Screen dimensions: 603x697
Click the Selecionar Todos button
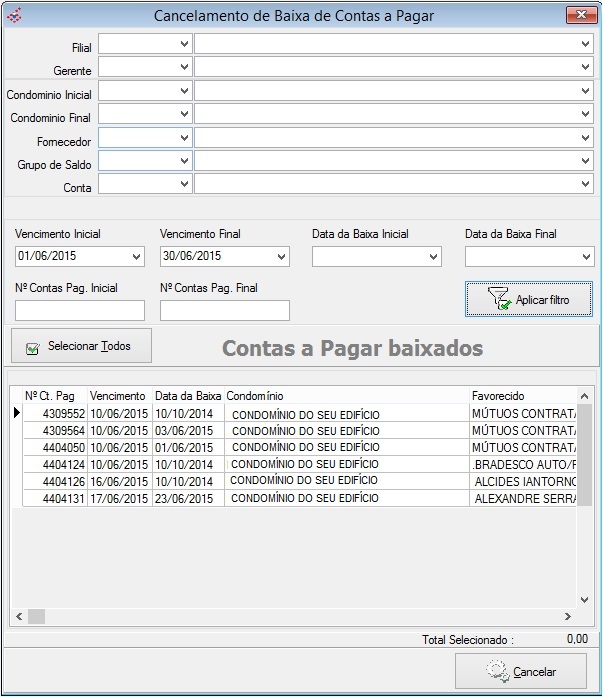tap(80, 346)
